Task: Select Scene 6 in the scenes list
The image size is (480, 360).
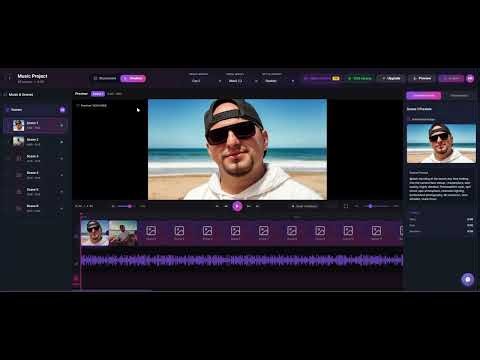Action: coord(36,208)
